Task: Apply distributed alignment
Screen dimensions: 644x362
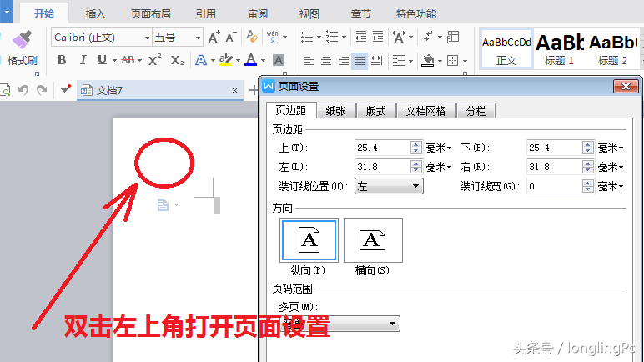Action: pyautogui.click(x=375, y=61)
